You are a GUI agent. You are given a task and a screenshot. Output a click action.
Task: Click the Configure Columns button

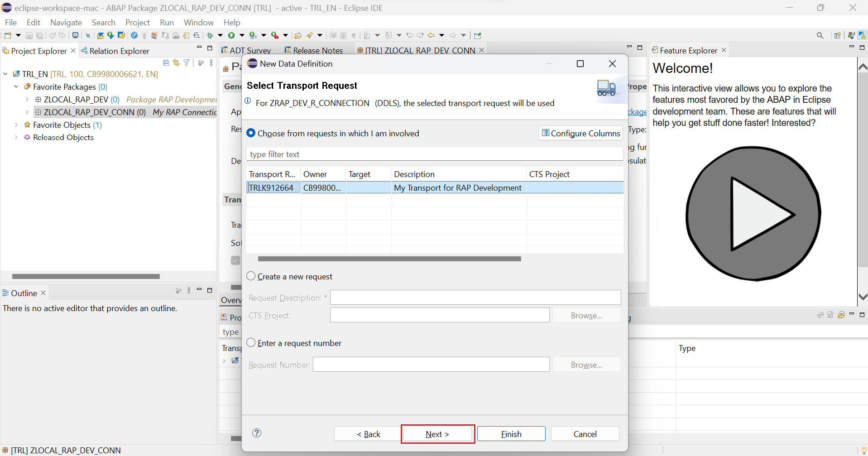[580, 133]
